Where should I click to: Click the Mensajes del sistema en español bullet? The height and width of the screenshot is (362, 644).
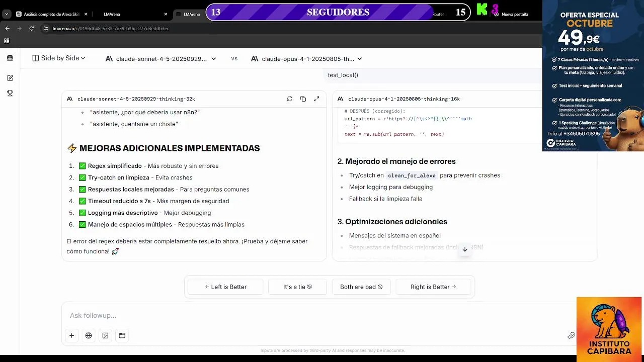[x=395, y=235]
